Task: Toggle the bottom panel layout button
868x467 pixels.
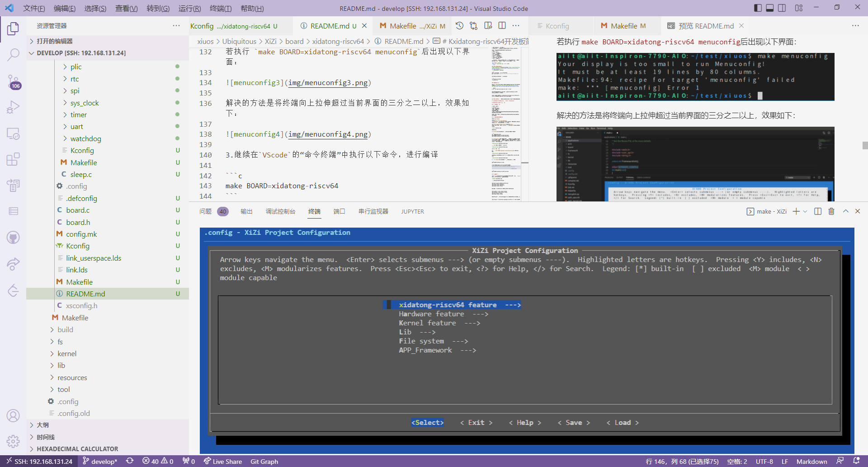Action: pyautogui.click(x=769, y=8)
